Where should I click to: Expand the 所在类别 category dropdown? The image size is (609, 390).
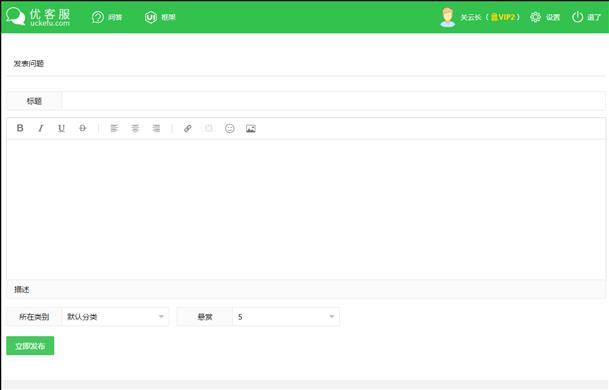tap(115, 317)
